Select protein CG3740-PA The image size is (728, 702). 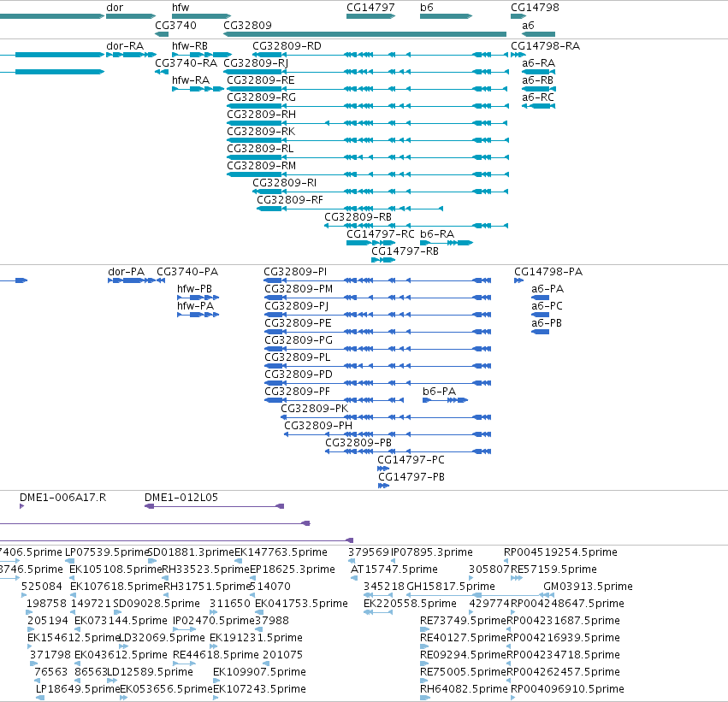[x=187, y=272]
